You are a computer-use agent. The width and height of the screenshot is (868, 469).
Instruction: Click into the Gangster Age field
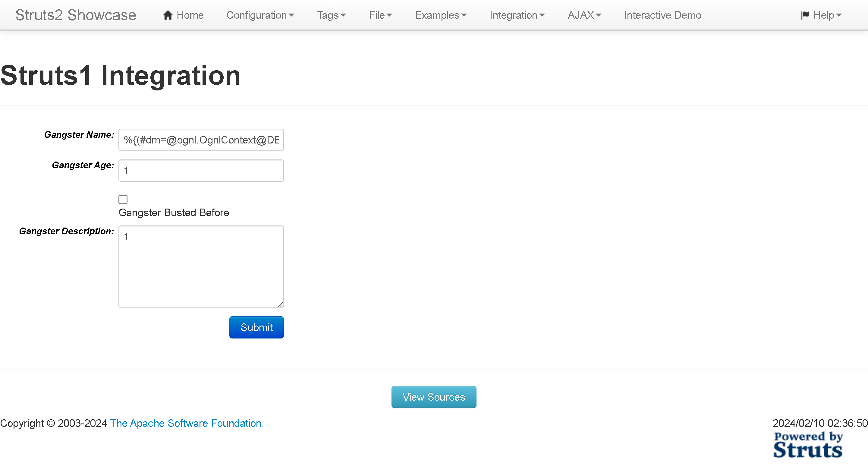click(x=201, y=171)
